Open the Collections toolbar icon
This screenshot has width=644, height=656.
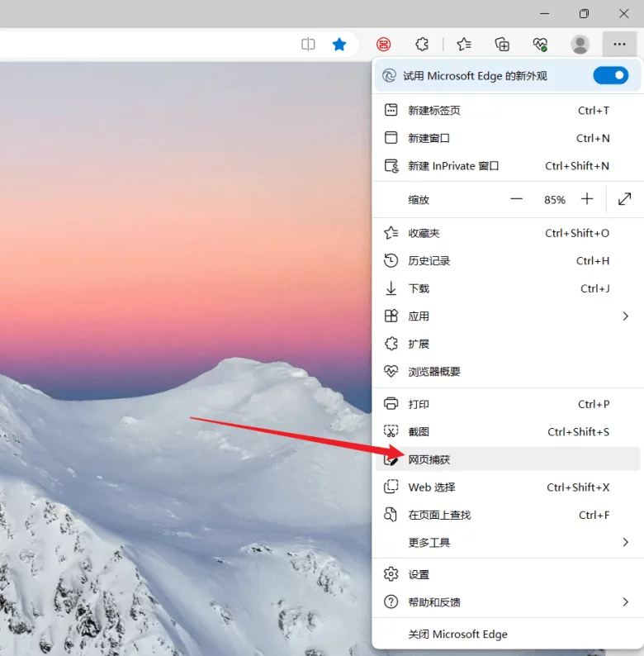pyautogui.click(x=502, y=45)
